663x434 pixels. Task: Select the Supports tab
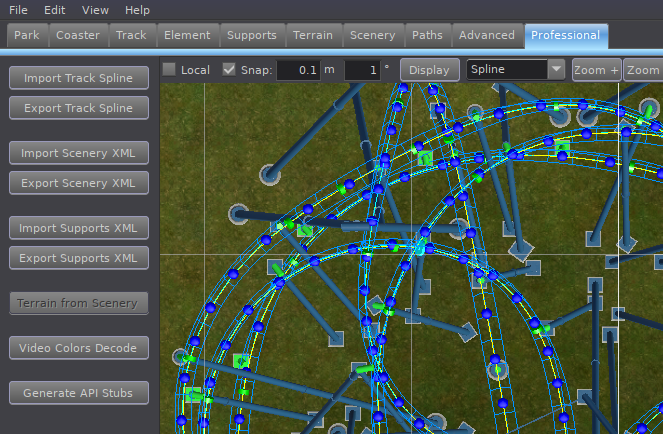252,36
